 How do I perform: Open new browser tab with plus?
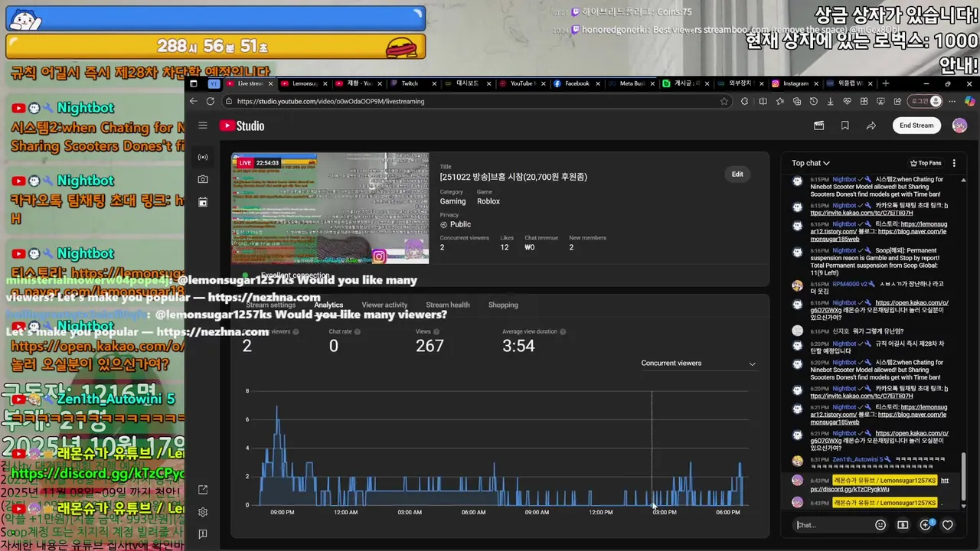point(886,83)
